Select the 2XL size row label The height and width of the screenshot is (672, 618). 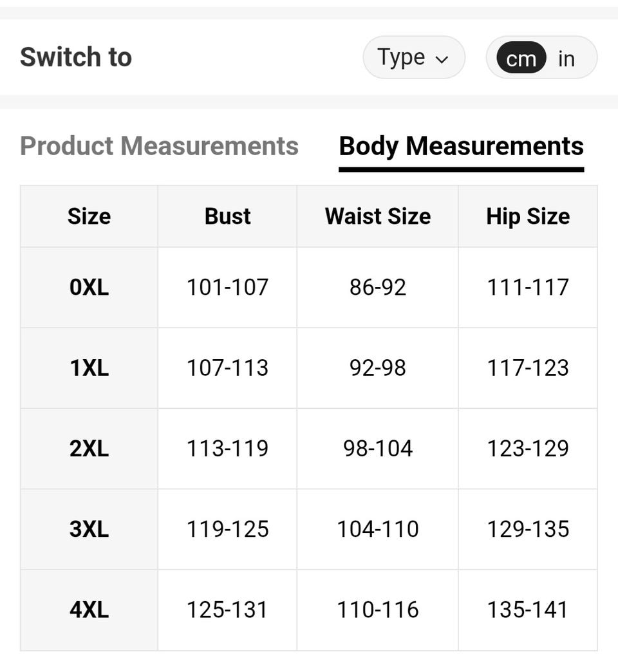[89, 448]
